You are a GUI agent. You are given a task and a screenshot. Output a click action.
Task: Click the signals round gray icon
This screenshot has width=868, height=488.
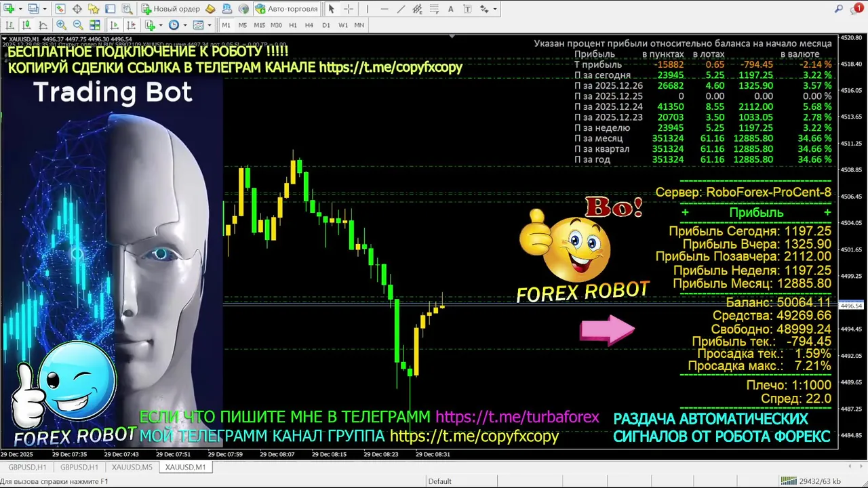click(x=243, y=9)
